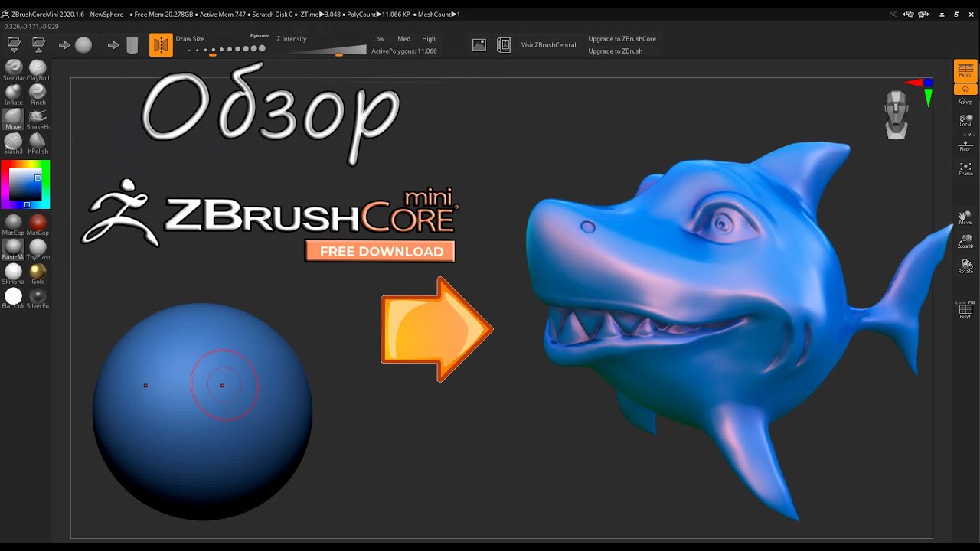Select the SnakeHook brush
The width and height of the screenshot is (980, 551).
38,119
